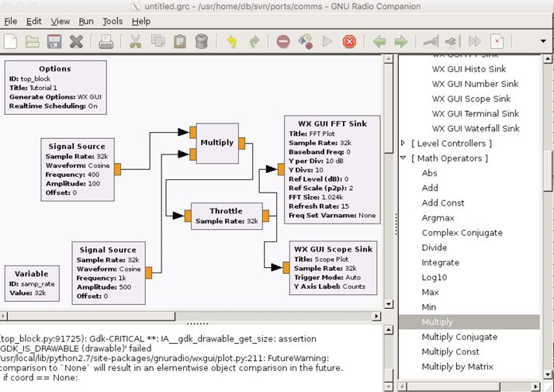Open the toolbar overflow dropdown arrow
Image resolution: width=554 pixels, height=392 pixels.
543,41
